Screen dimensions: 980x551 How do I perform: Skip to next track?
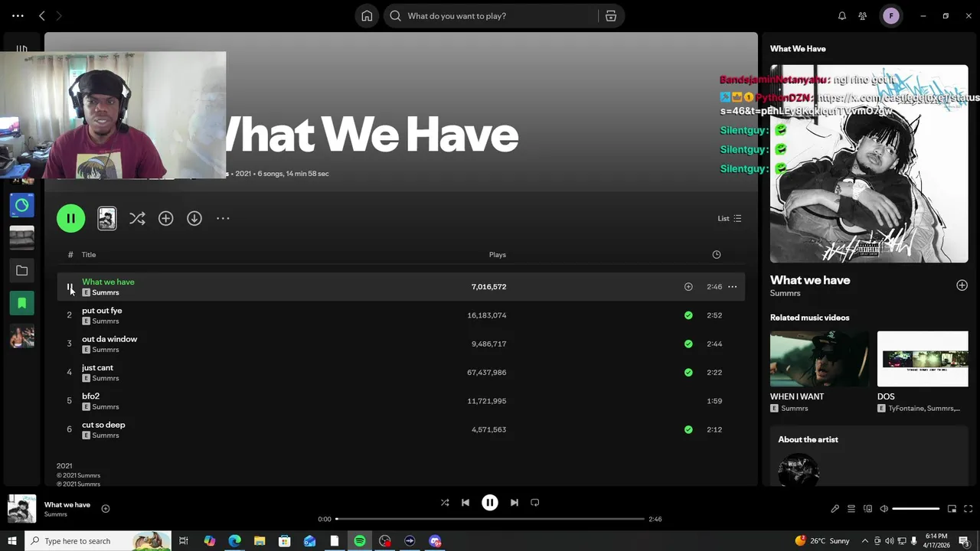[514, 503]
